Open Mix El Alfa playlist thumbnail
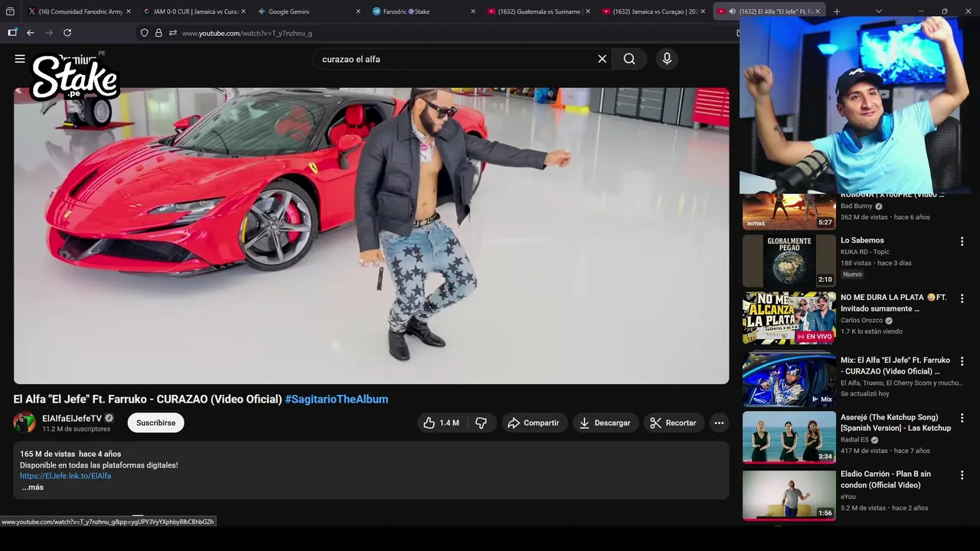Screen dimensions: 980x551 [789, 380]
